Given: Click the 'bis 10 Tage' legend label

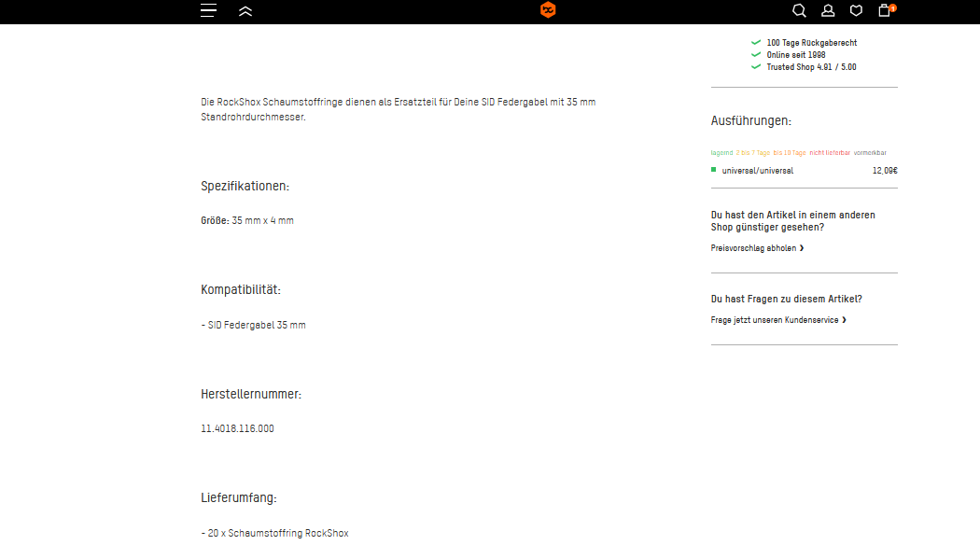Looking at the screenshot, I should (x=790, y=152).
